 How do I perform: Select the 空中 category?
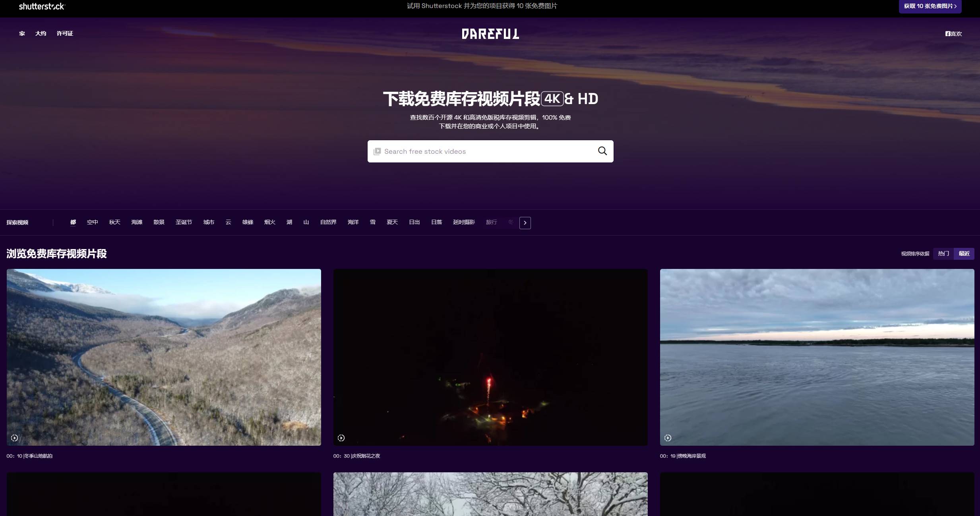pos(93,222)
